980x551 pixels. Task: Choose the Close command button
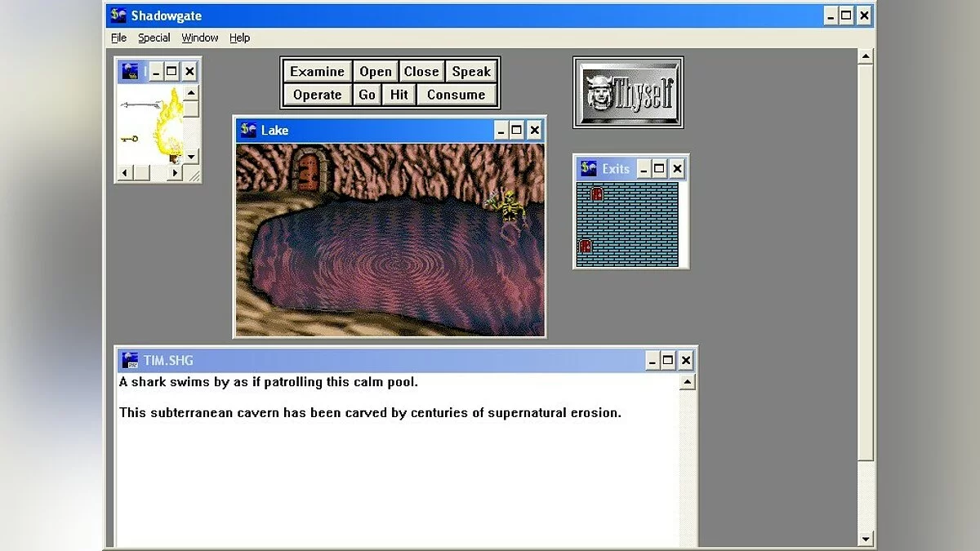tap(421, 72)
